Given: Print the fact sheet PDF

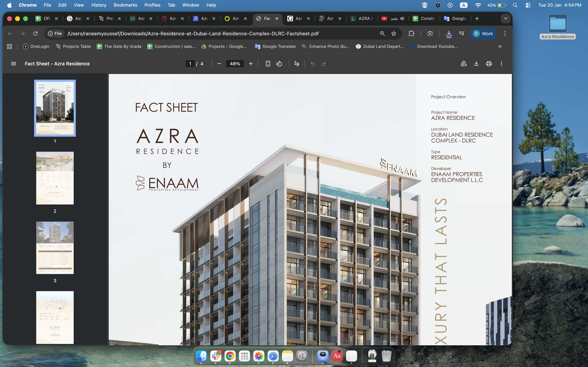Looking at the screenshot, I should (x=489, y=64).
